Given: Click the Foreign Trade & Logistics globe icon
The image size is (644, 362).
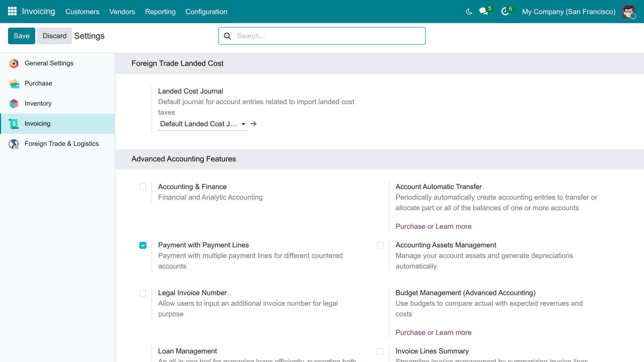Looking at the screenshot, I should click(14, 144).
